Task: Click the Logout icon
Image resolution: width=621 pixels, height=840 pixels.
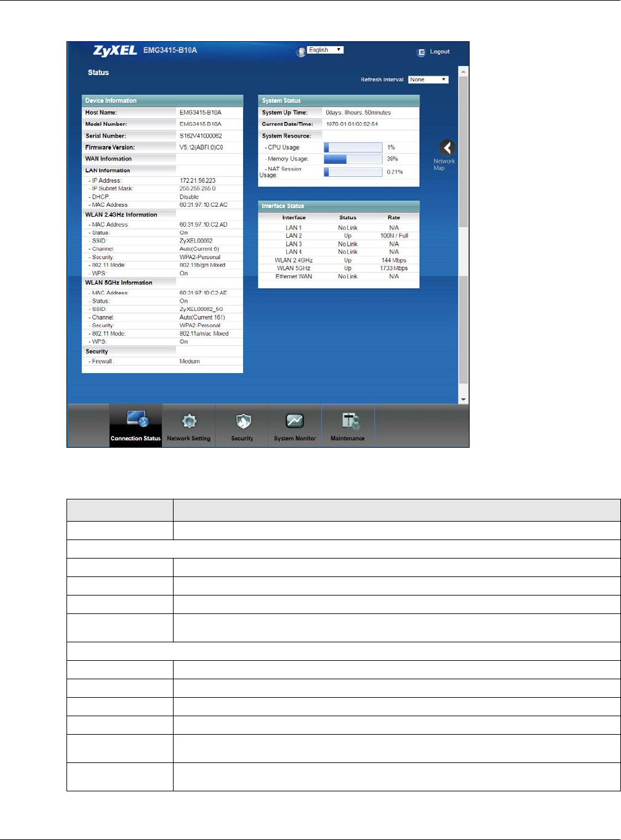Action: (x=422, y=53)
